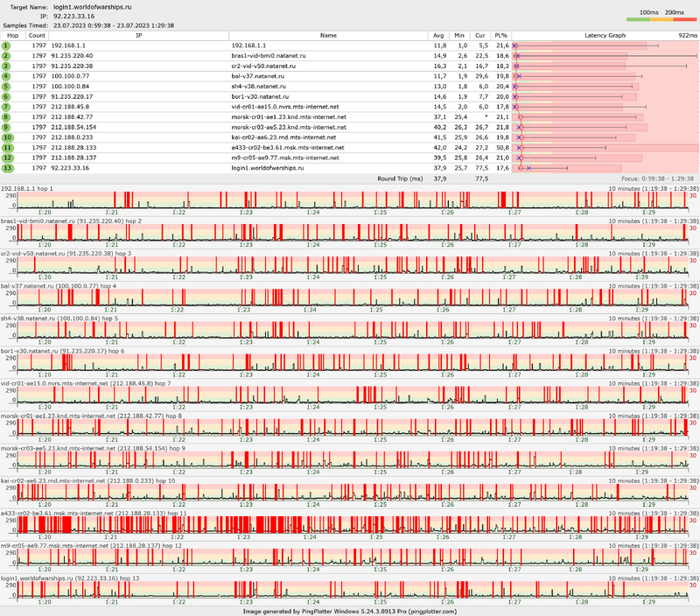Click the hop 5 green circle icon
This screenshot has height=616, width=700.
click(6, 87)
